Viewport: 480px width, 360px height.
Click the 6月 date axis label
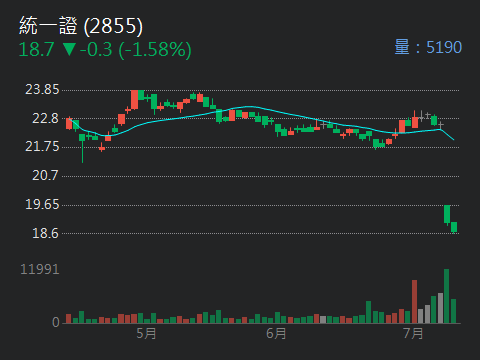276,333
